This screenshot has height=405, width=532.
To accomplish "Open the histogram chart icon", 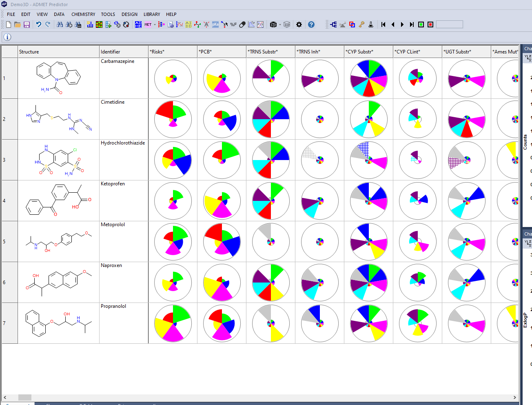I will coord(90,24).
